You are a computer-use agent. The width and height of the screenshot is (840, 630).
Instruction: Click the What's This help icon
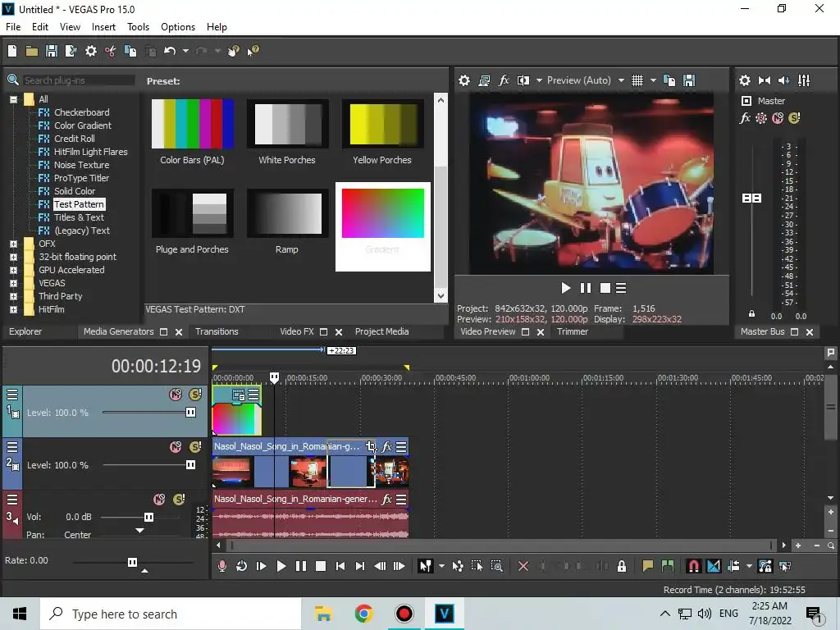click(x=253, y=51)
